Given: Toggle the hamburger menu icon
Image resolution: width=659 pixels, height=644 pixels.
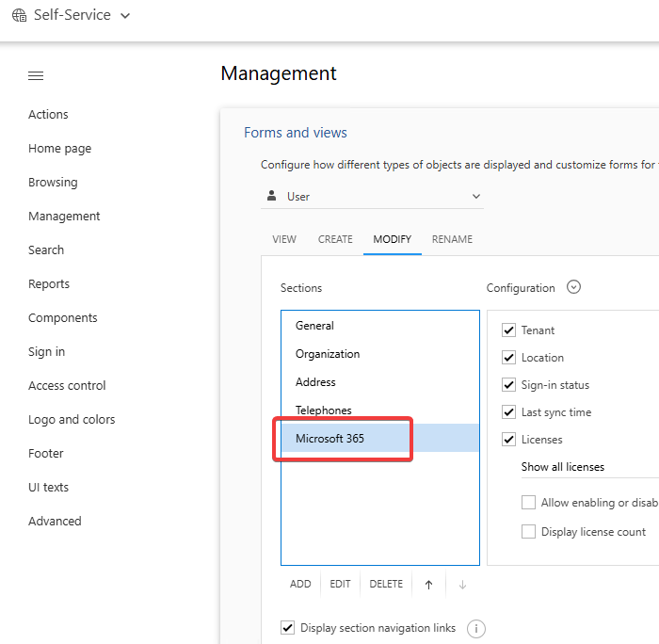Looking at the screenshot, I should 36,75.
